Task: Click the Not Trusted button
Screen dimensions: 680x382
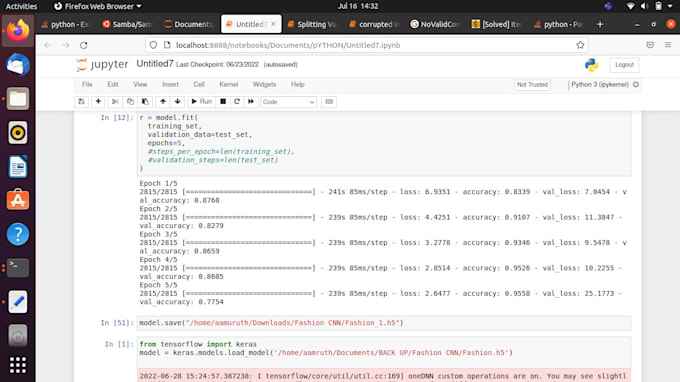Action: click(532, 85)
